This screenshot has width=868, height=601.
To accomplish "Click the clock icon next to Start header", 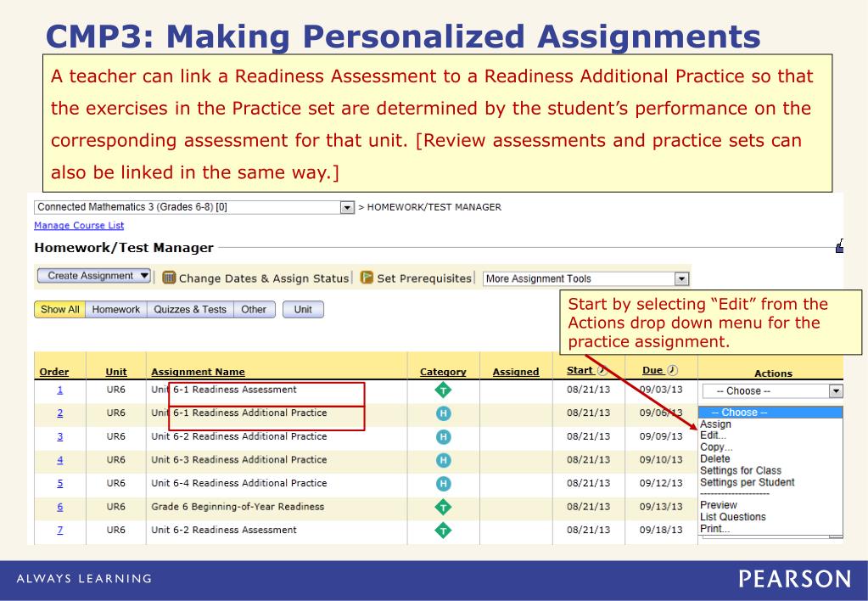I will tap(602, 371).
